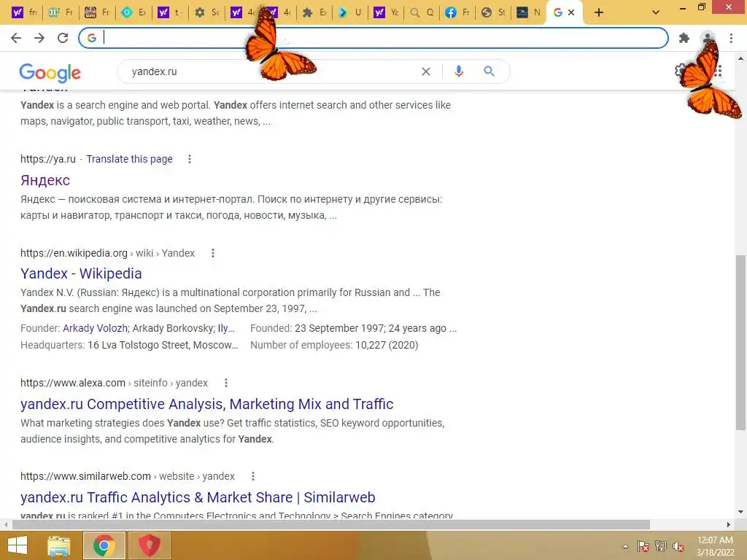Open the Chrome profile avatar menu
Image resolution: width=747 pixels, height=560 pixels.
[x=708, y=38]
